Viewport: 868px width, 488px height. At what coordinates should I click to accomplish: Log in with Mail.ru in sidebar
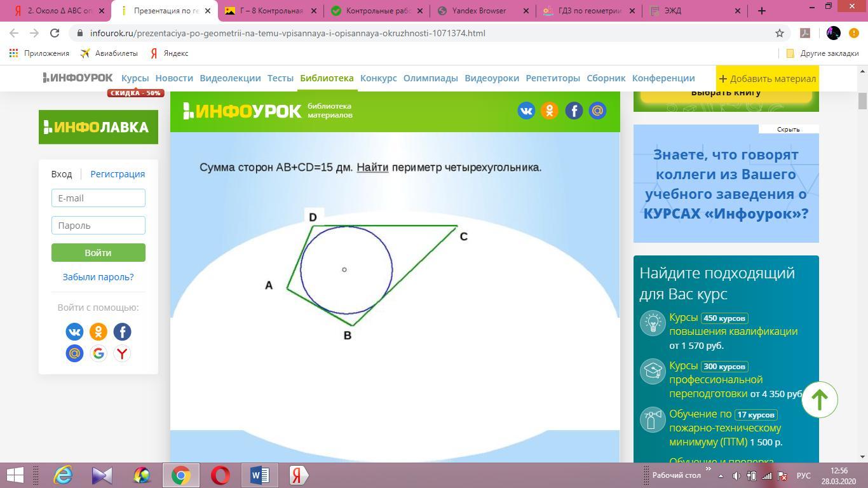click(x=74, y=353)
